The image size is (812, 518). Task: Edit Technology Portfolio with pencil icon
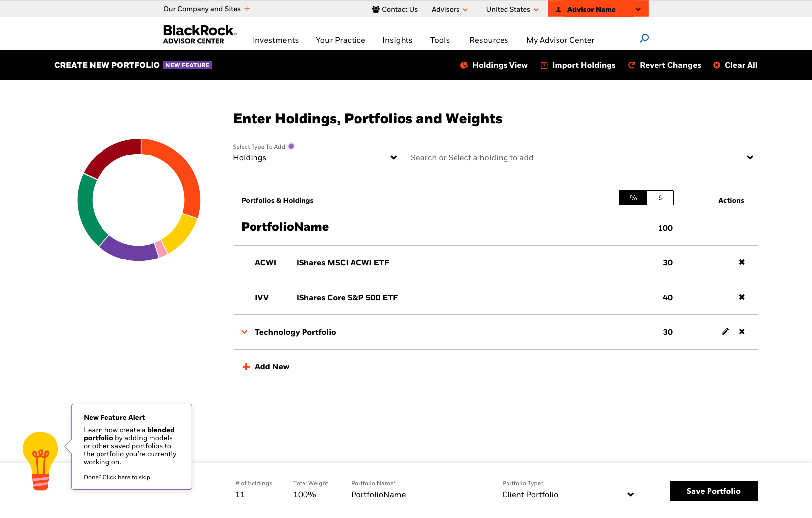[x=725, y=332]
